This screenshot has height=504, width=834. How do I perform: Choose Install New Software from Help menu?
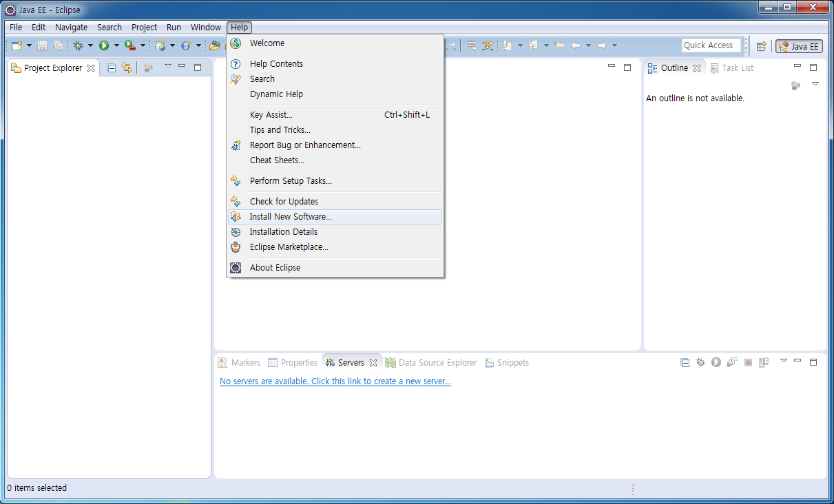[335, 217]
